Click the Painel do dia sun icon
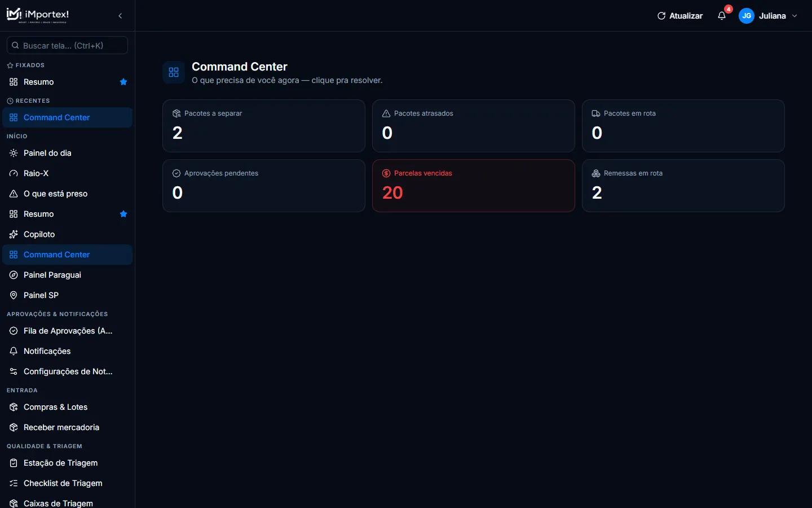812x508 pixels. point(14,153)
